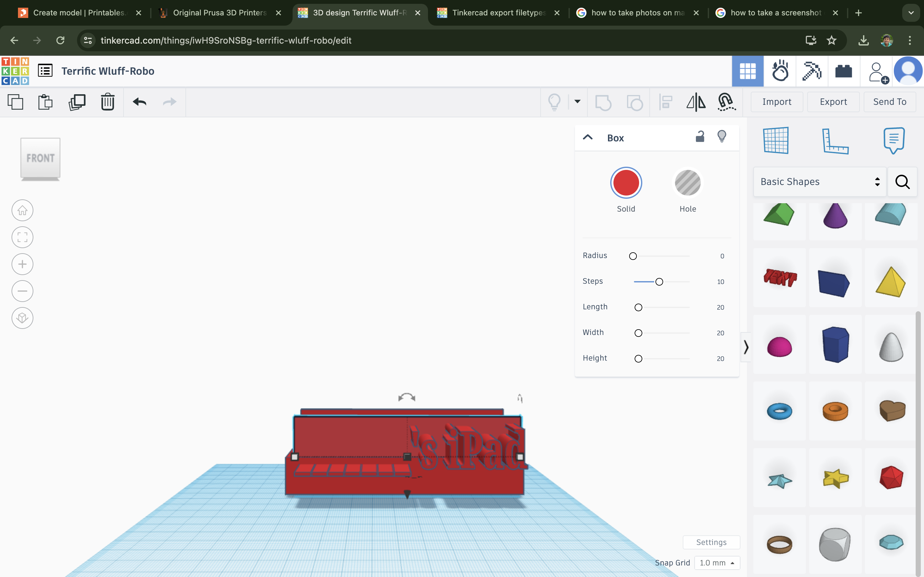The height and width of the screenshot is (577, 924).
Task: Click the Undo arrow icon
Action: [x=139, y=102]
